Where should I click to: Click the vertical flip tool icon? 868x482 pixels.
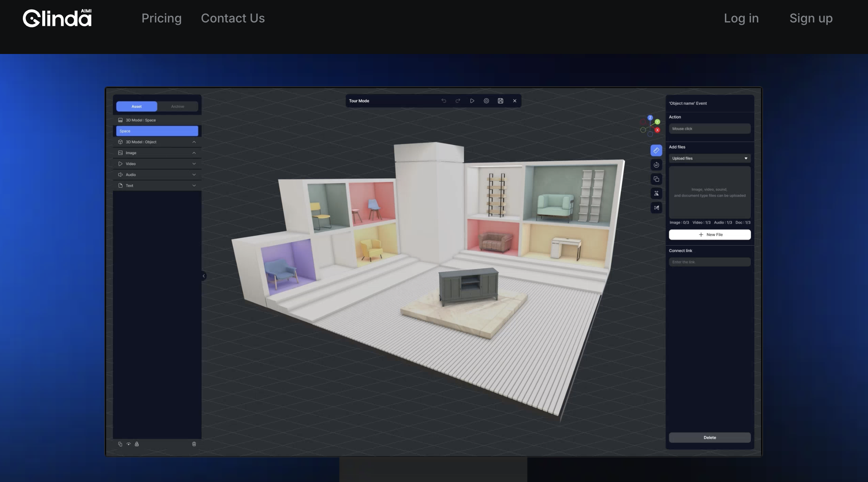tap(656, 208)
